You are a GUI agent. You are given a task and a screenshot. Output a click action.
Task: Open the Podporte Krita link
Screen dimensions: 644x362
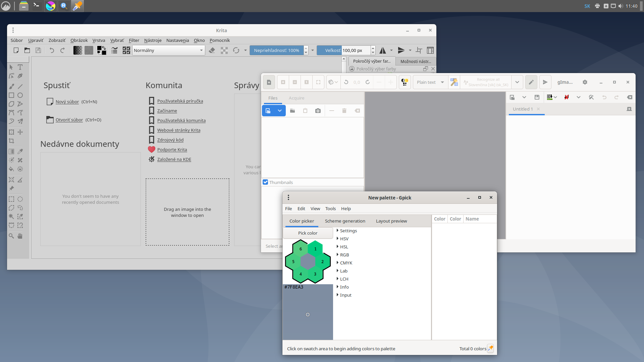(172, 149)
